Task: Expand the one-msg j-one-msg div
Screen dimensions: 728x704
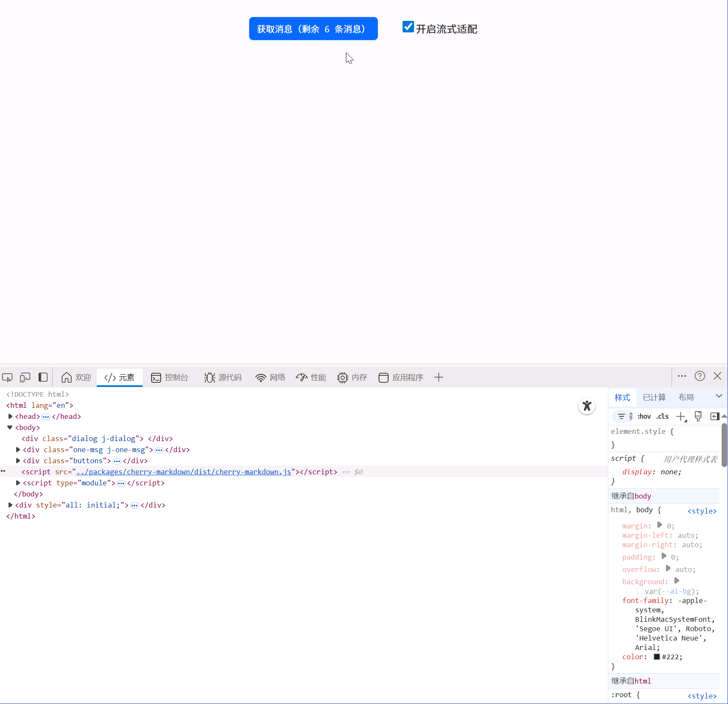Action: (18, 450)
